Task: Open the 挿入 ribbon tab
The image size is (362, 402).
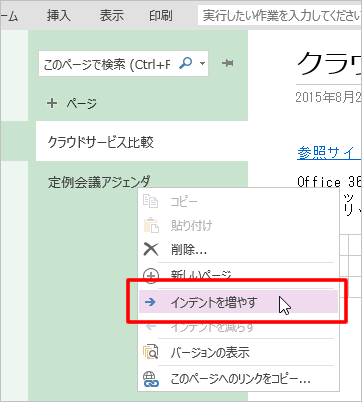Action: click(59, 16)
